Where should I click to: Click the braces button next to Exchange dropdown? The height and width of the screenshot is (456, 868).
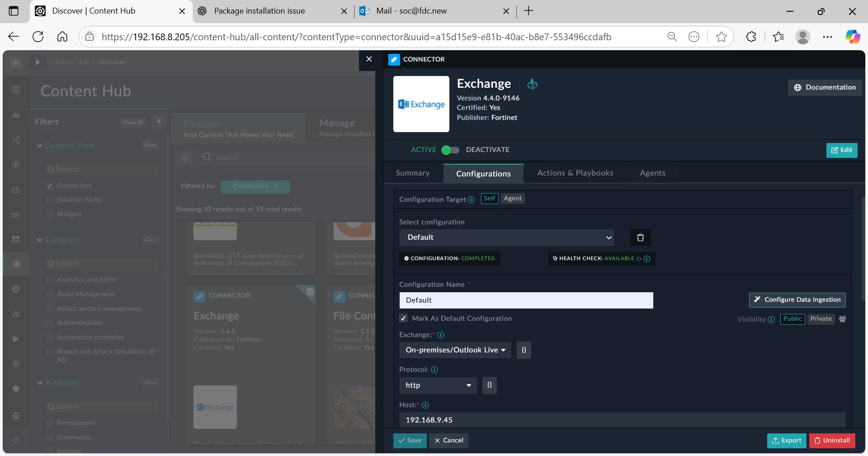(x=524, y=350)
